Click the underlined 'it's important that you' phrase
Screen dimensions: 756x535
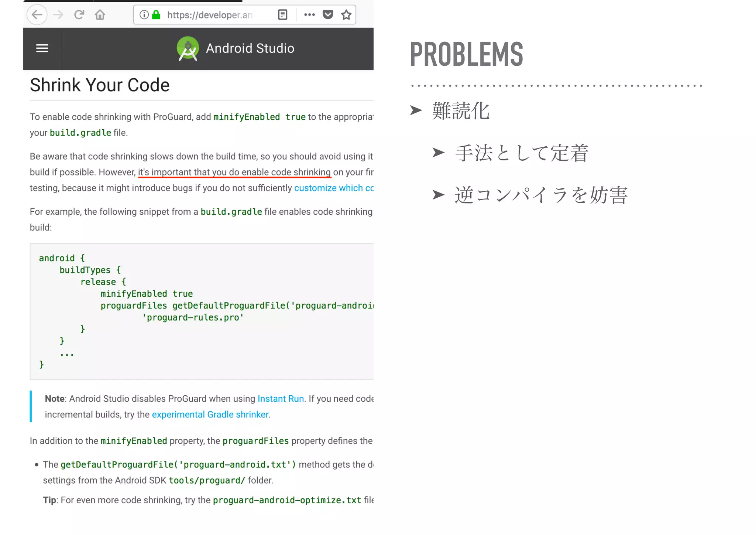point(234,173)
